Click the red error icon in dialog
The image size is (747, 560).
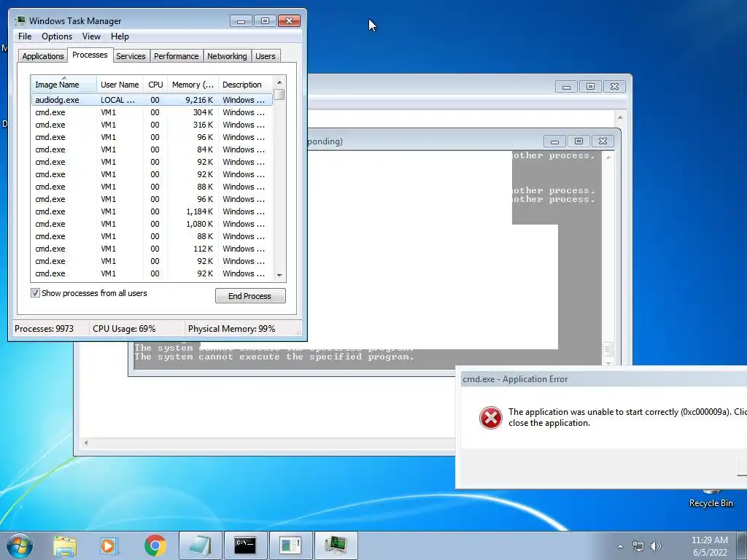(x=491, y=418)
